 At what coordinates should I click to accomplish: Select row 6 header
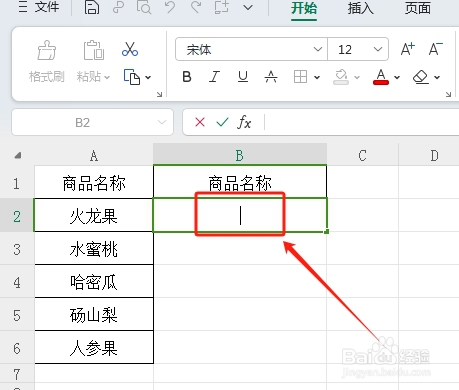17,348
